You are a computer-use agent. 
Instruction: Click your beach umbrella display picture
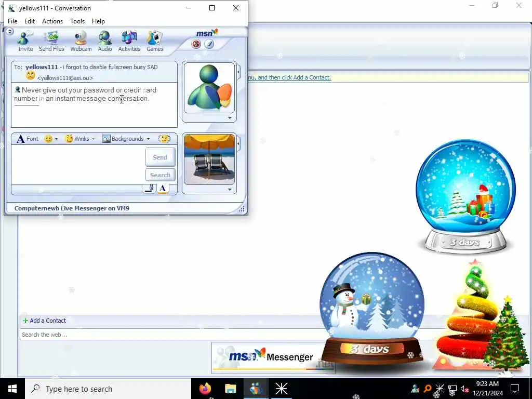(x=209, y=159)
